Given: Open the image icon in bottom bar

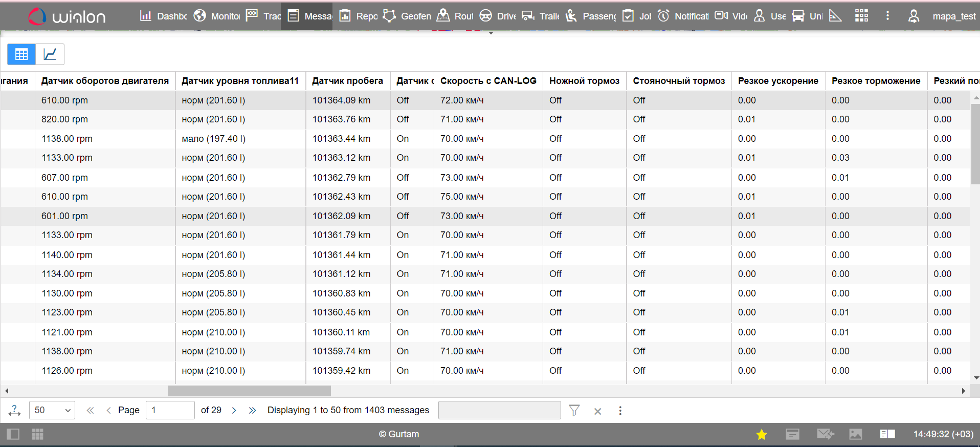Looking at the screenshot, I should 856,434.
